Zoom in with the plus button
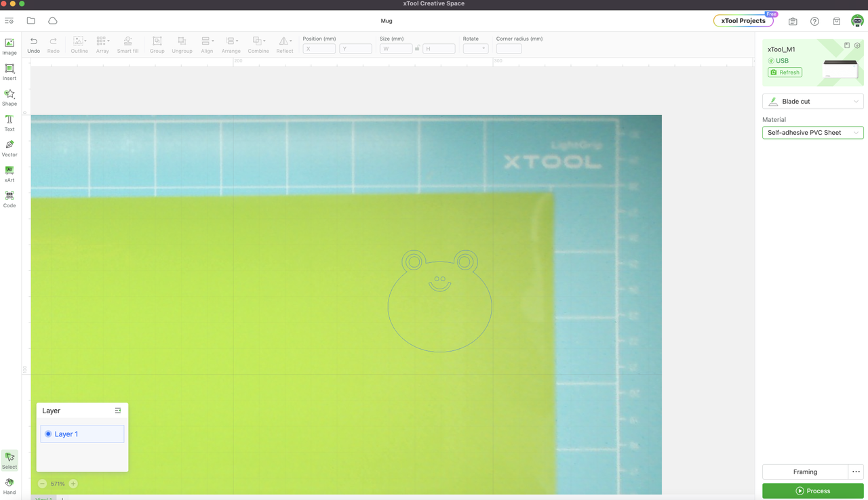 tap(73, 484)
